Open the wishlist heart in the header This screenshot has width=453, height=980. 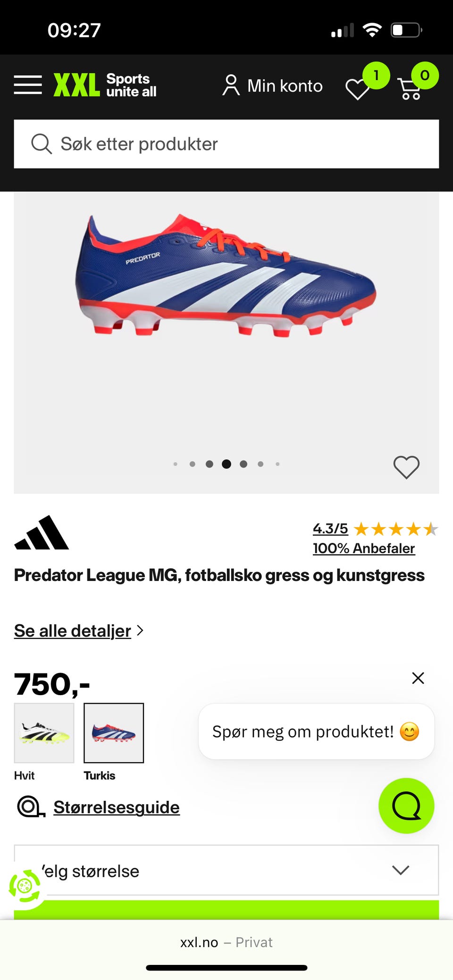pos(358,89)
